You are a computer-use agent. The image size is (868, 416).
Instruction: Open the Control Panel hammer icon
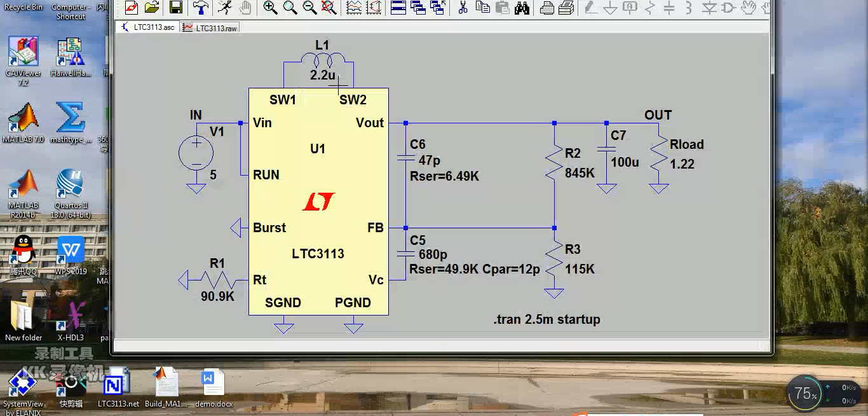(201, 8)
